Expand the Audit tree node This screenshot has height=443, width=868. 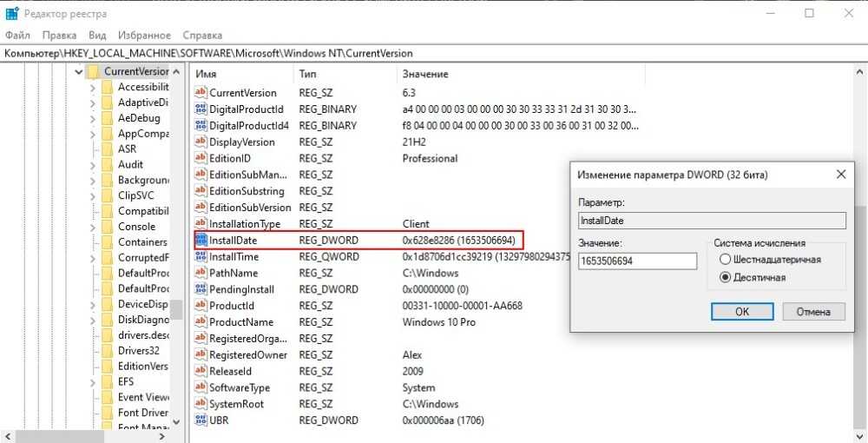93,165
